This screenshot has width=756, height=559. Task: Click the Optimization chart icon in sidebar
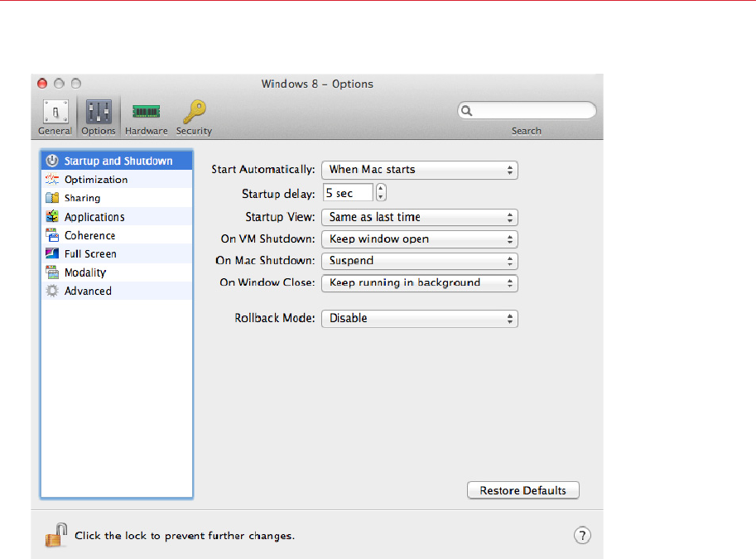tap(52, 180)
